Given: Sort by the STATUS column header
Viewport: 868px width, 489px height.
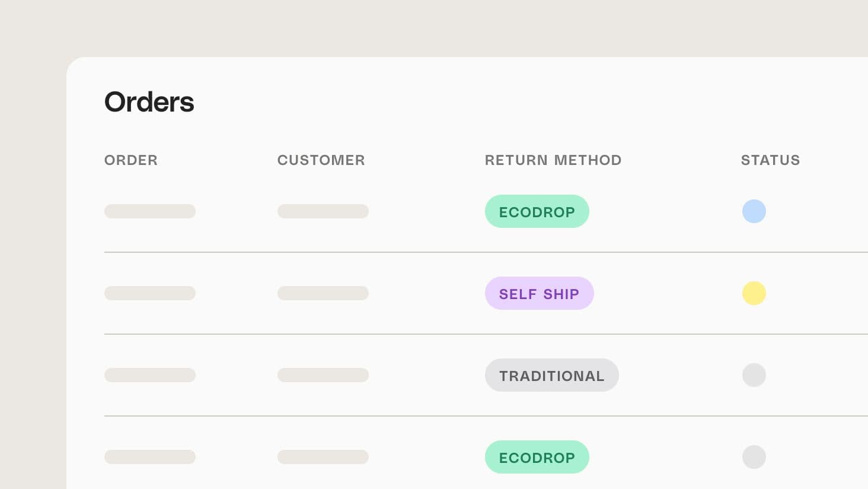Looking at the screenshot, I should point(770,160).
